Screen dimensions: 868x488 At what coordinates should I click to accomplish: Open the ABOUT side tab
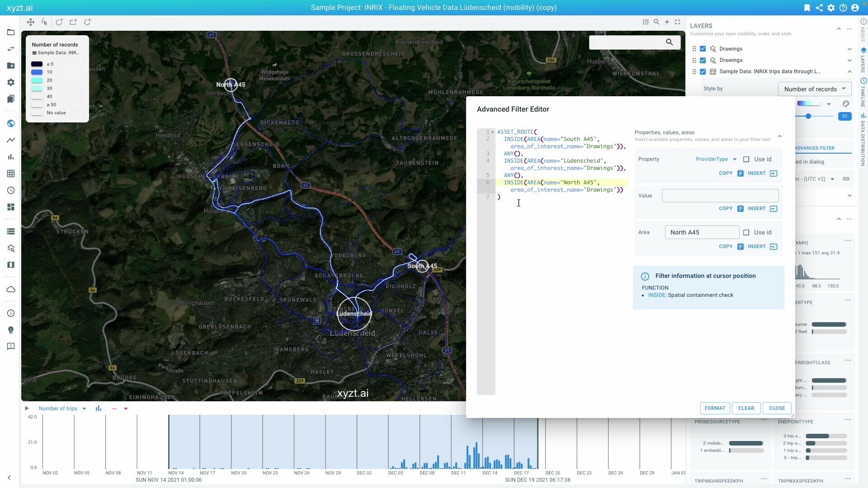tap(863, 31)
